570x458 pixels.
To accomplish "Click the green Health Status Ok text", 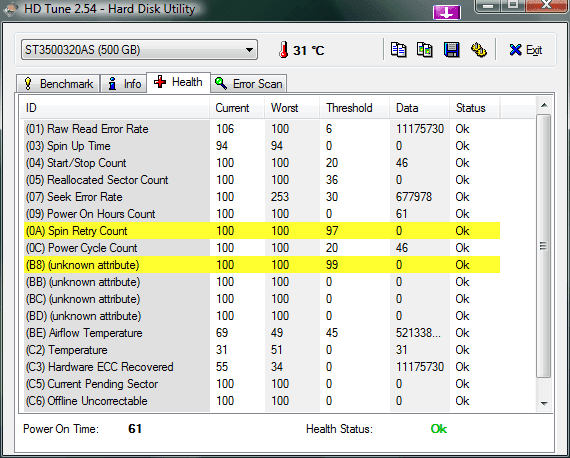I will tap(439, 429).
